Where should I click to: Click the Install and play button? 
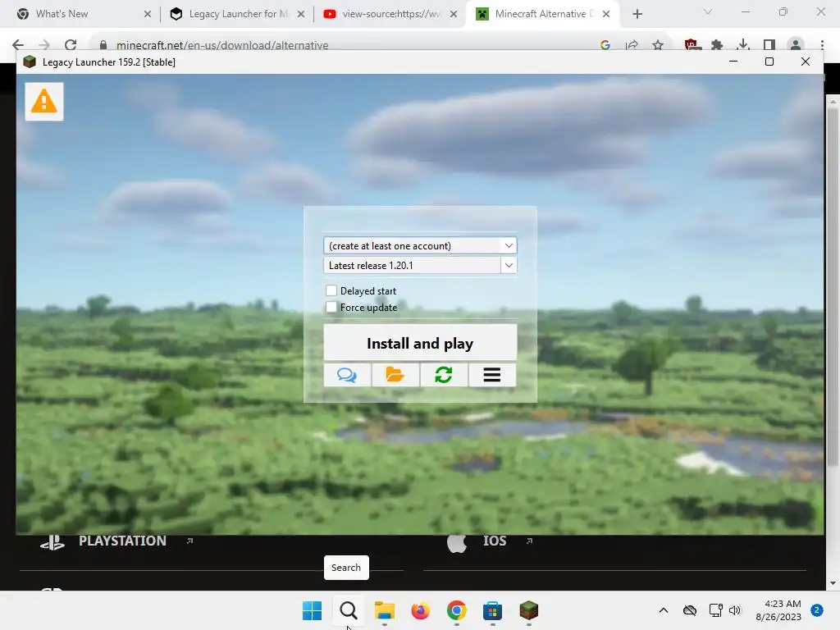[x=420, y=342]
